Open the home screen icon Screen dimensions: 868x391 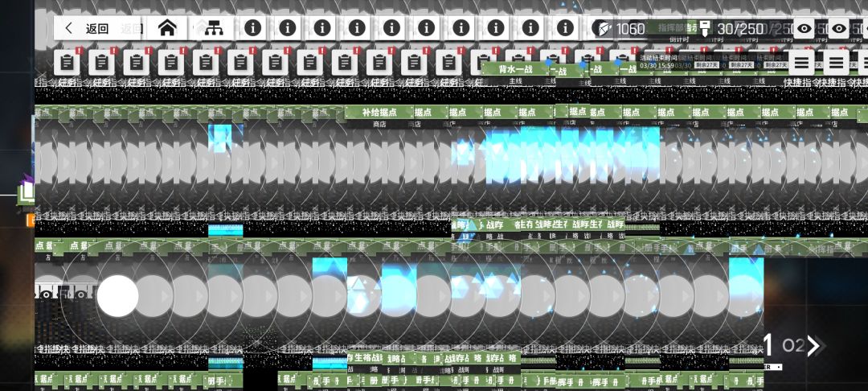click(167, 27)
